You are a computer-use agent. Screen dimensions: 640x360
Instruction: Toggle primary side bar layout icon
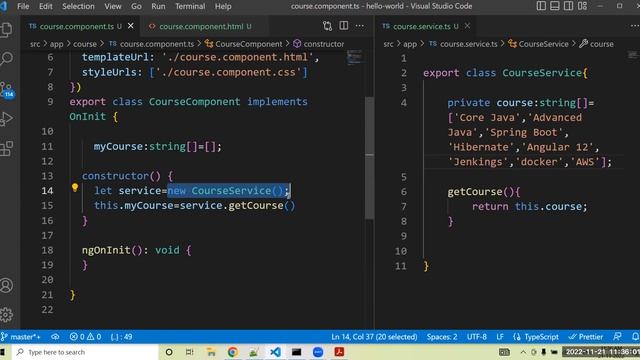pos(541,6)
